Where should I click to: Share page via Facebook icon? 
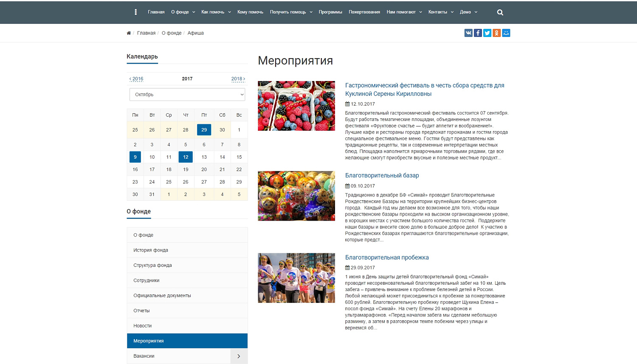click(x=478, y=33)
